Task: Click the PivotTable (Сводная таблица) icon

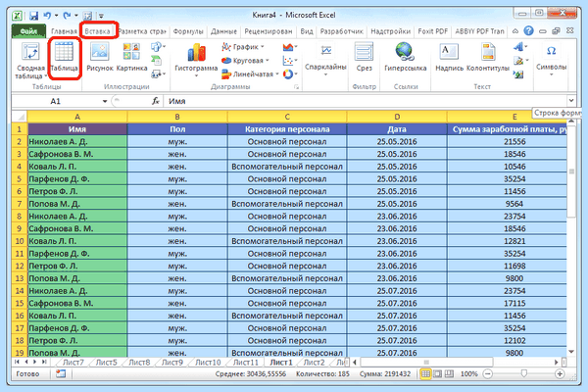Action: click(x=30, y=52)
